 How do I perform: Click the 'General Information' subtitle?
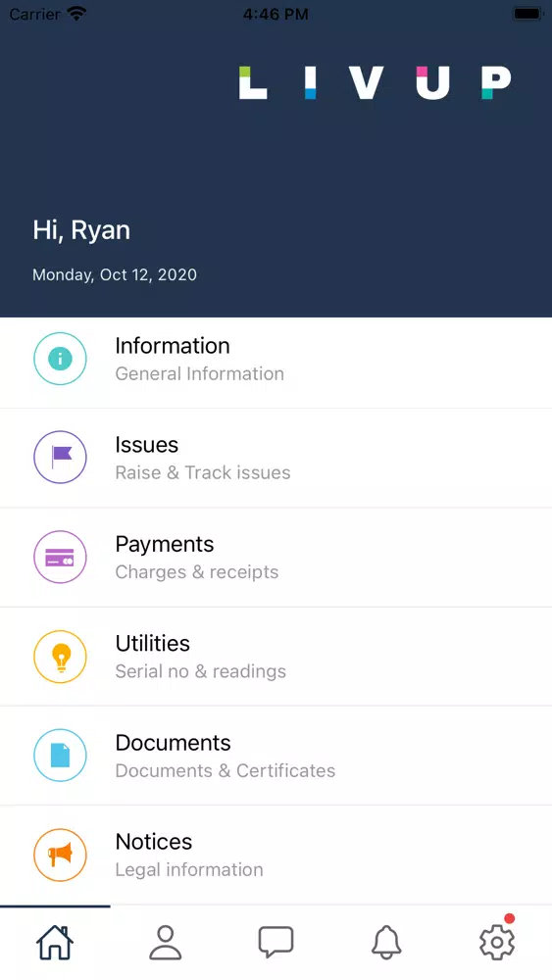pos(200,373)
